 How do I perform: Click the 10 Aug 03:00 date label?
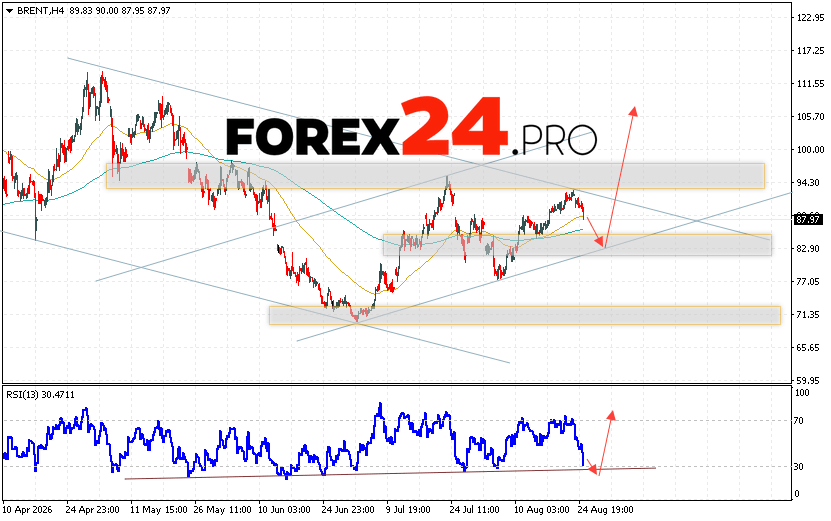pos(541,510)
